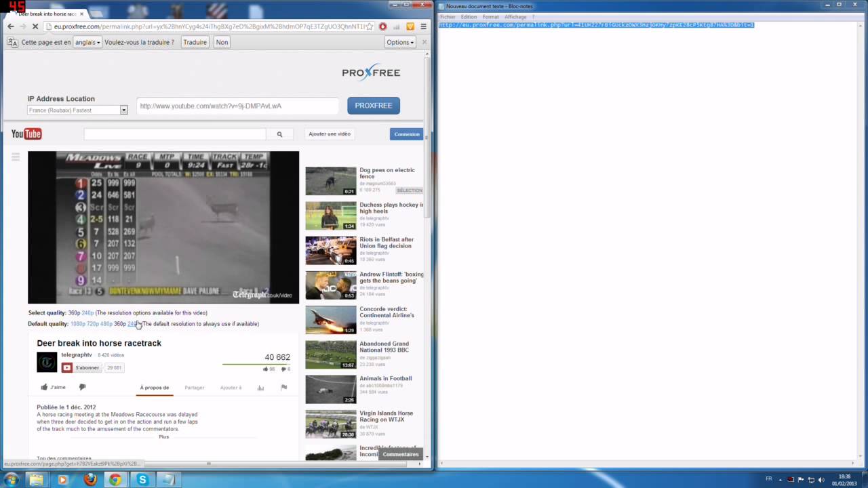Switch to the 'Ajouter à' tab
Viewport: 868px width, 488px height.
231,388
